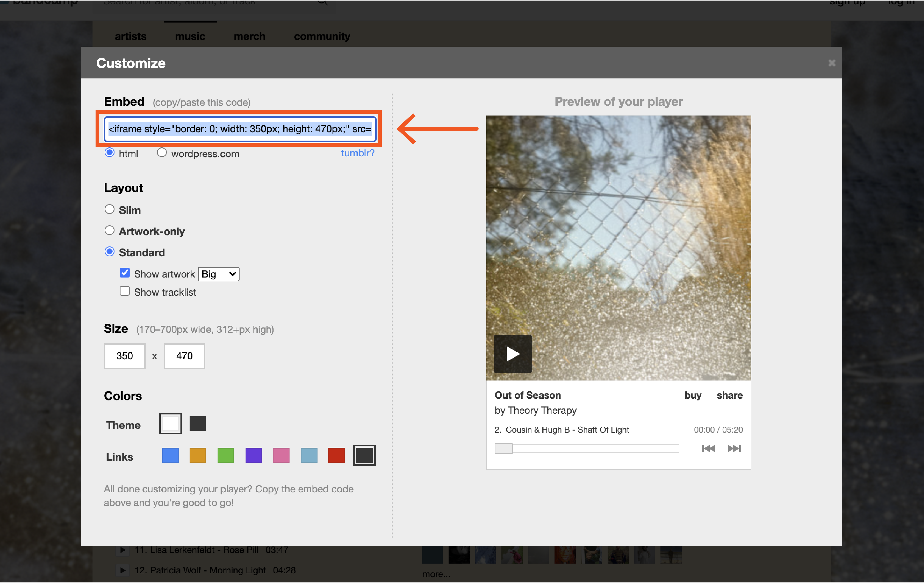This screenshot has width=924, height=583.
Task: Uncheck the Show artwork checkbox
Action: (x=124, y=273)
